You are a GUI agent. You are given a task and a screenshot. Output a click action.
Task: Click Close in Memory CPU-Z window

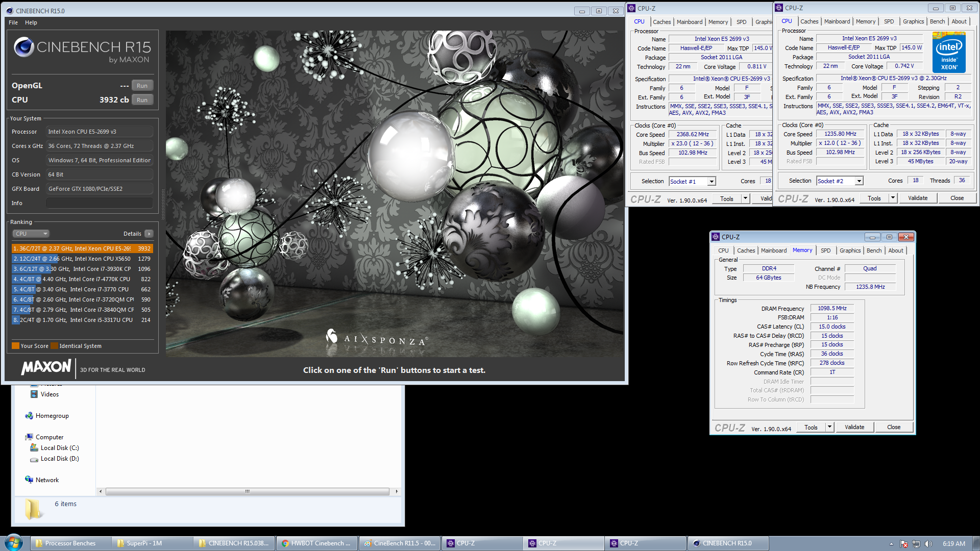click(894, 428)
